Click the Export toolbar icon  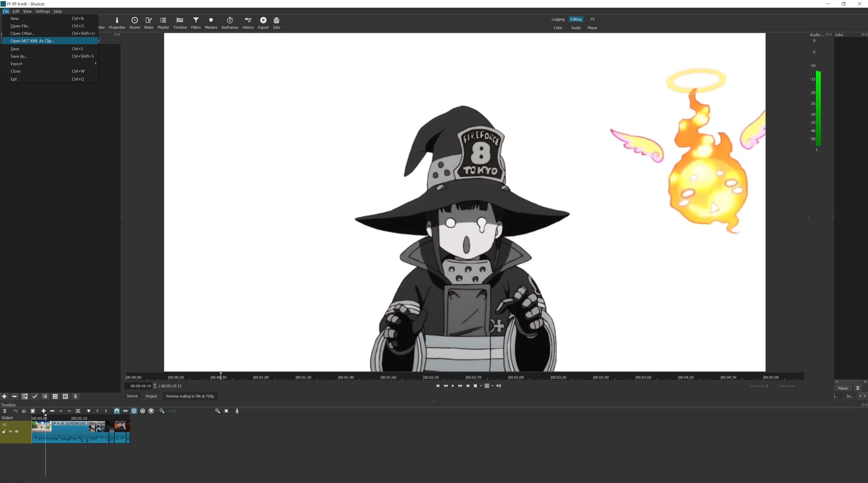click(263, 23)
